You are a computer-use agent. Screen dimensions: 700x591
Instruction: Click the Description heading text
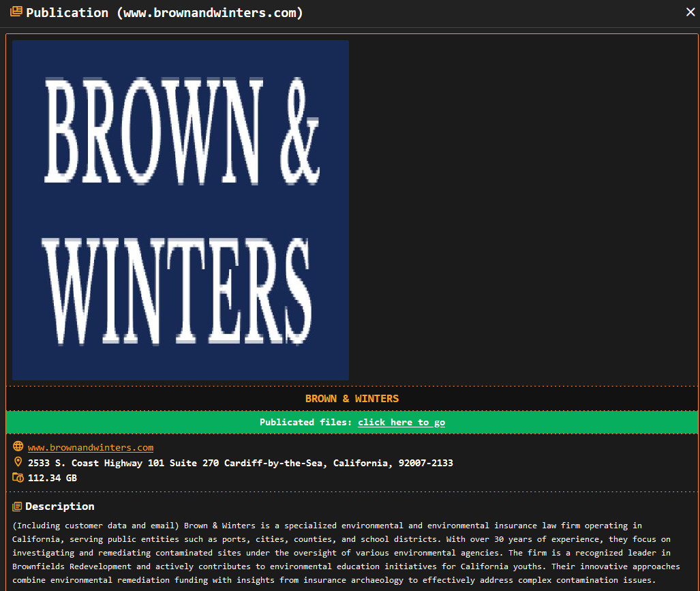[x=60, y=506]
